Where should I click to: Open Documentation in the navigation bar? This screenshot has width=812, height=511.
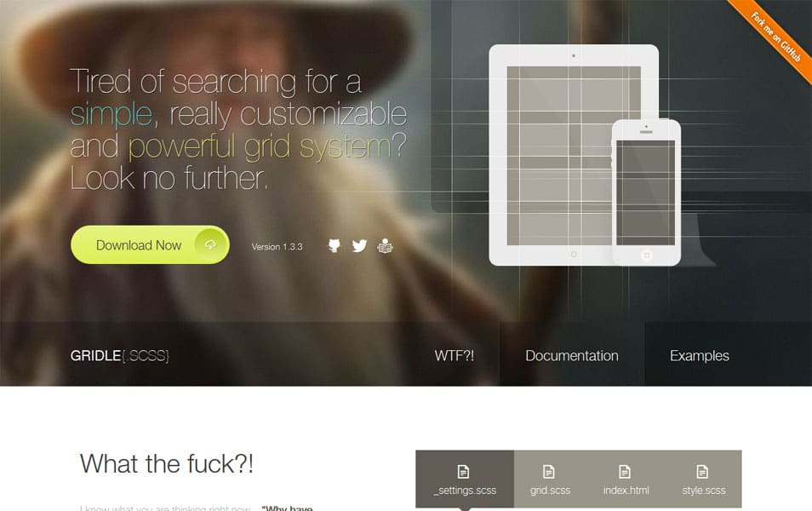coord(572,356)
